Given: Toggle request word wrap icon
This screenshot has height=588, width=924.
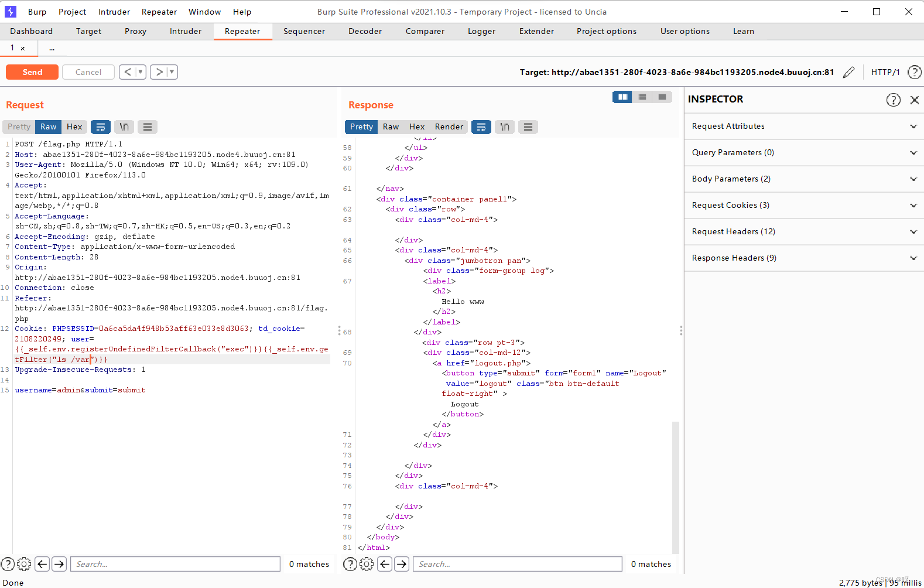Looking at the screenshot, I should (x=101, y=127).
